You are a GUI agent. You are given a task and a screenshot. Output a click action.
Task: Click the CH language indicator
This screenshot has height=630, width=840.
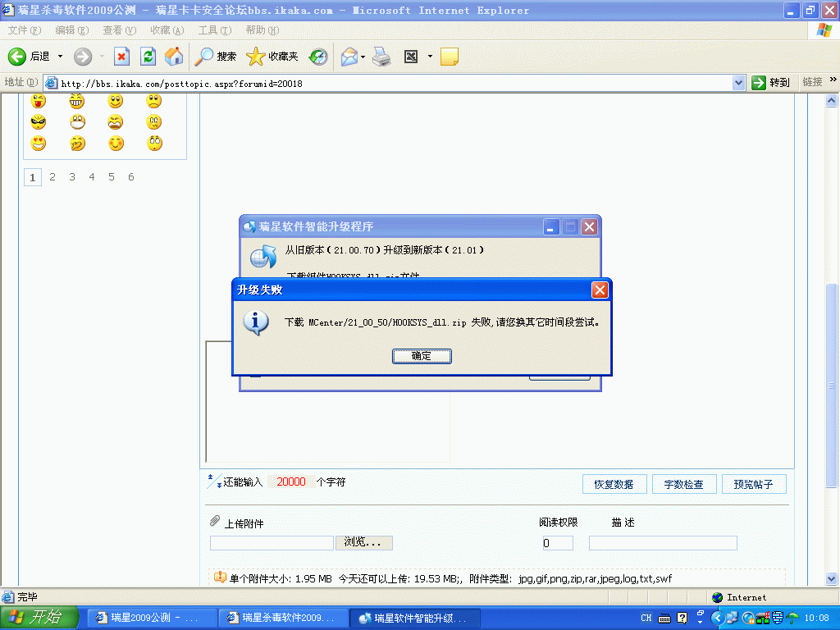tap(646, 619)
